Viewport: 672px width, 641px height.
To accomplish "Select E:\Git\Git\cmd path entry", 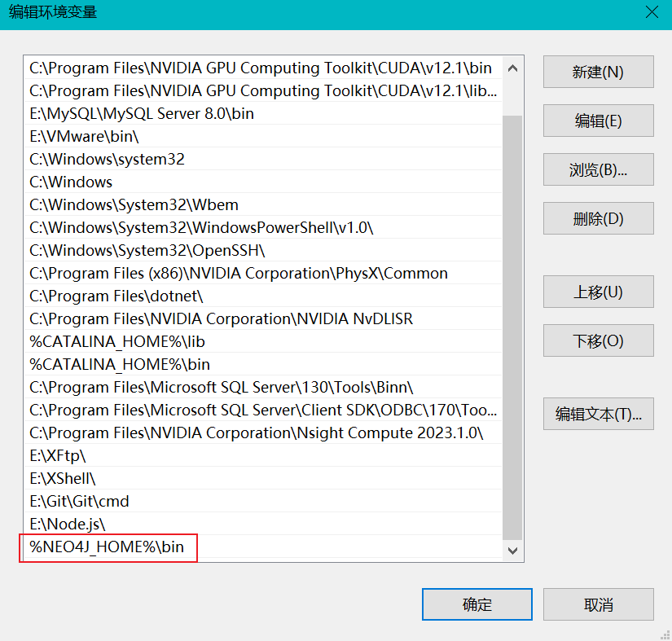I will (x=79, y=502).
